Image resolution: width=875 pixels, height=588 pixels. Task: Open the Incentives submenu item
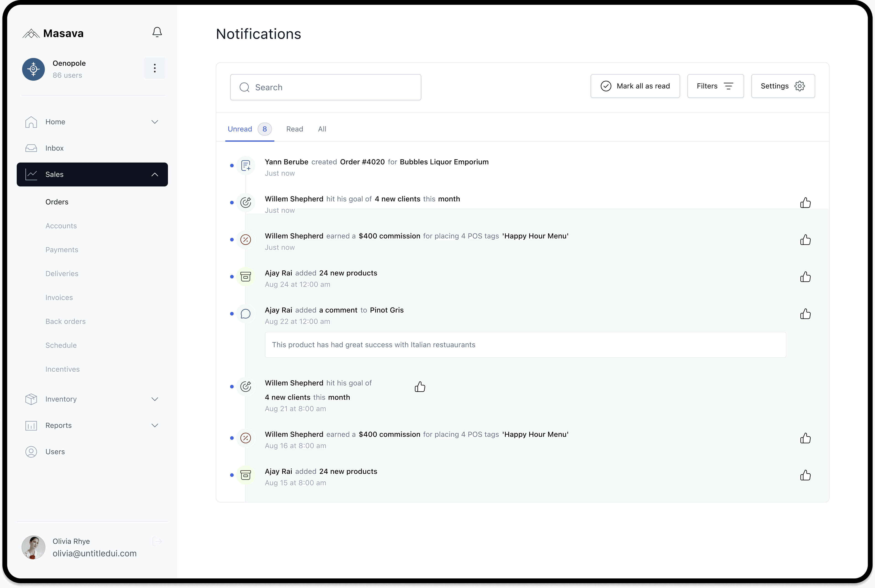[x=63, y=369]
